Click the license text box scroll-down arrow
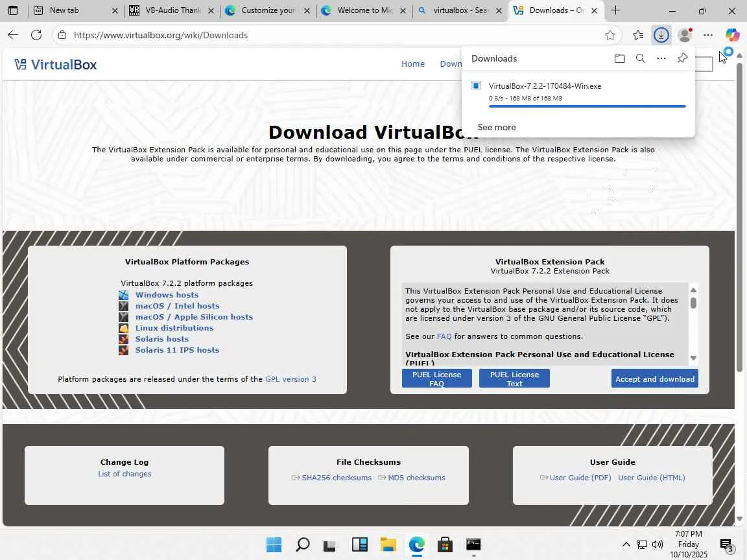 (693, 358)
